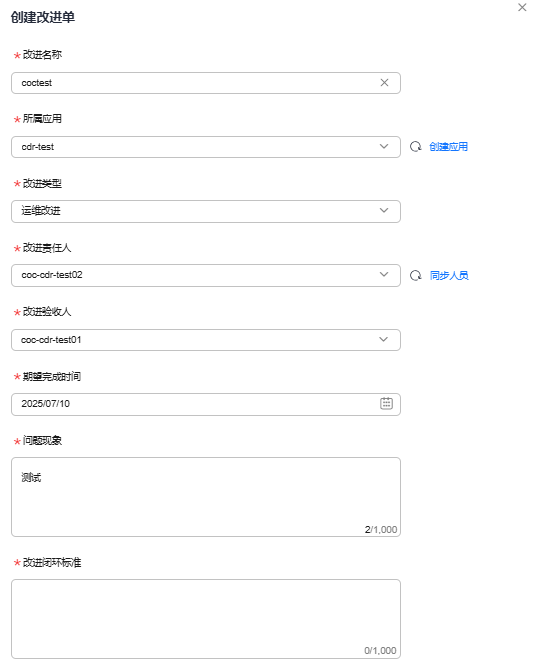Open the calendar picker for 期望完成时间

[386, 403]
